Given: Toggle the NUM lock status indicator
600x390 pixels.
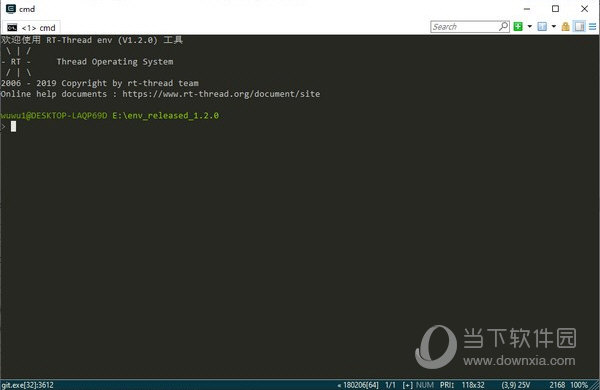Looking at the screenshot, I should [425, 385].
